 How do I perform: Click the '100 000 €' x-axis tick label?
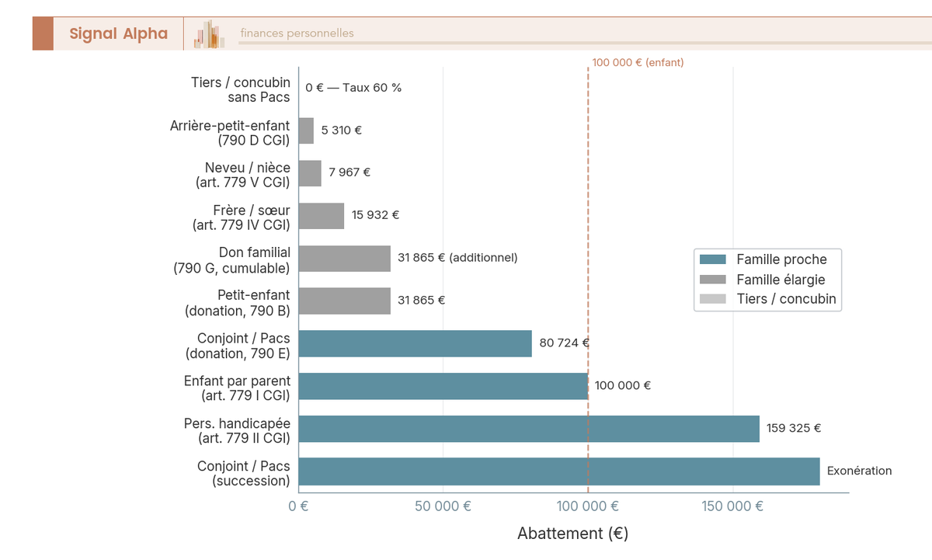[588, 506]
